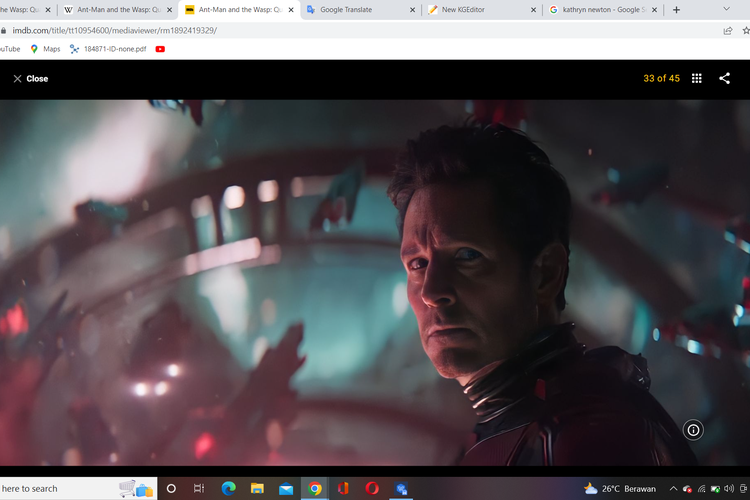Screen dimensions: 750x500
Task: Click the browser share page icon
Action: [x=727, y=30]
